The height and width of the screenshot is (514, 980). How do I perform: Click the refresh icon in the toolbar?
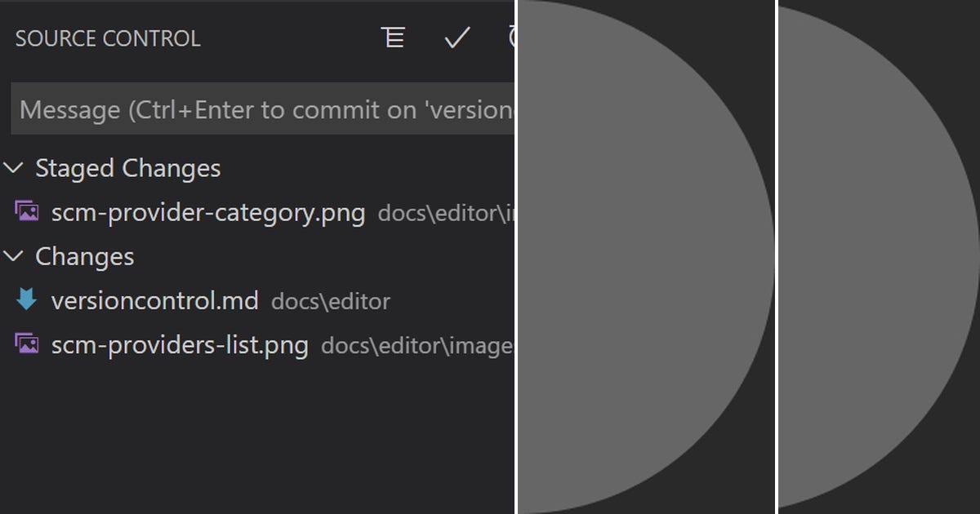tap(513, 38)
